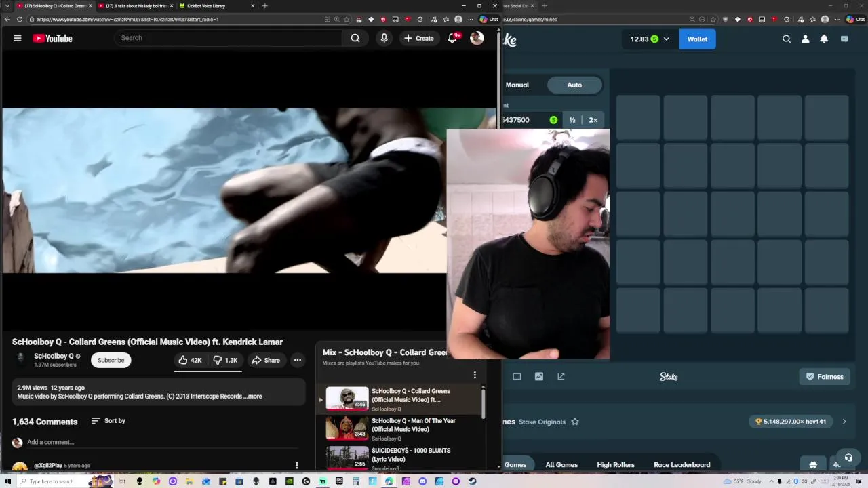The width and height of the screenshot is (868, 488).
Task: Open the mix playlist options menu
Action: coord(475,375)
